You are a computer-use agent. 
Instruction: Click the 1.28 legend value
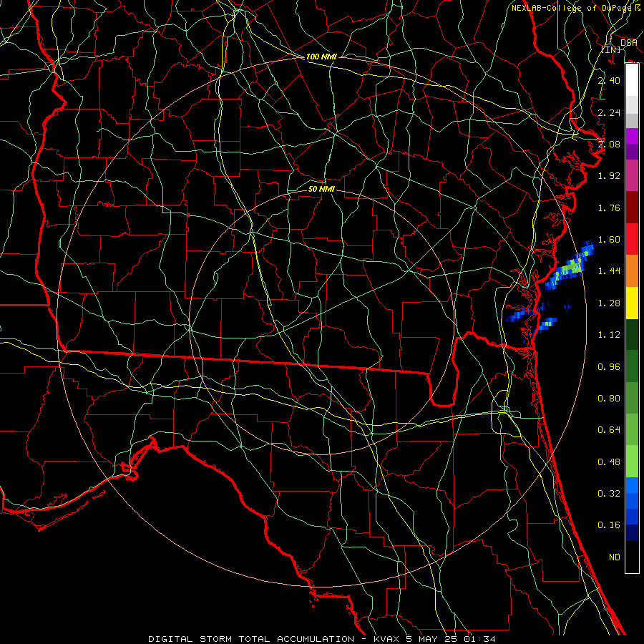pos(609,303)
